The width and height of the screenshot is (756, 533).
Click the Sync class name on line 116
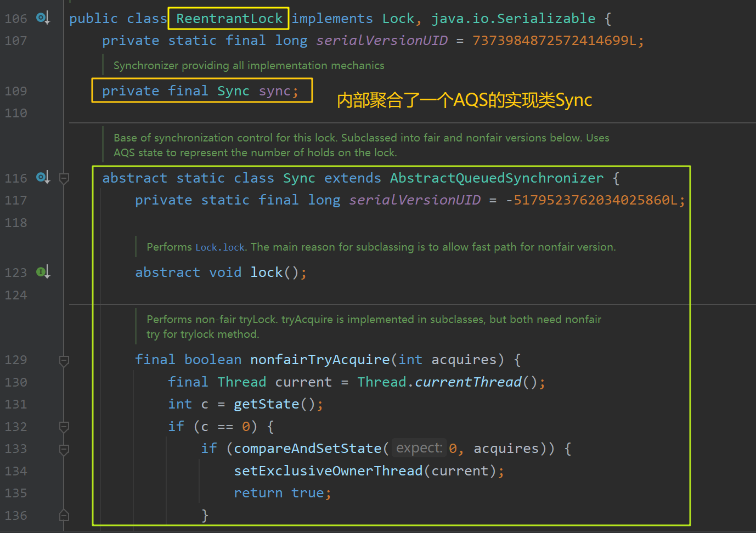pos(299,178)
